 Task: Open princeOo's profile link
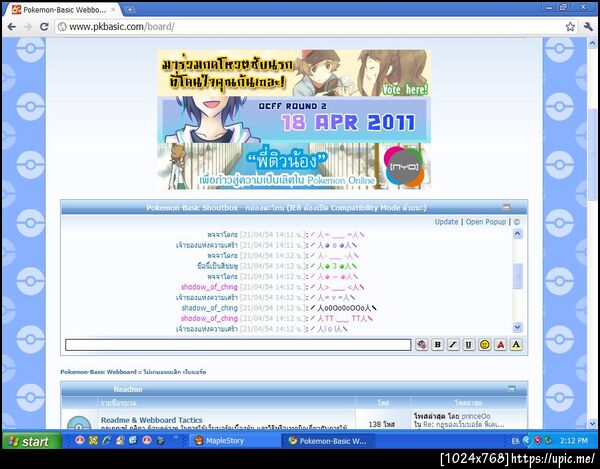tap(476, 416)
